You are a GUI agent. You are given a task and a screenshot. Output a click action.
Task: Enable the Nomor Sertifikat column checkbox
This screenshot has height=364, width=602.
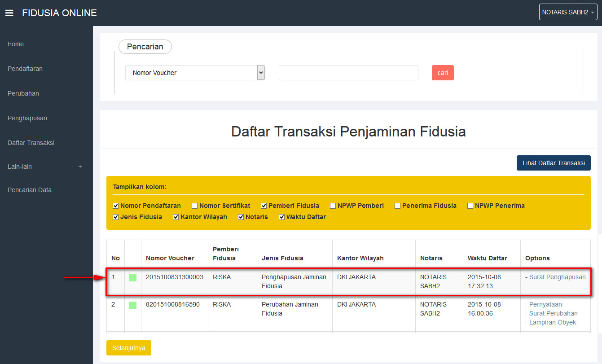[x=195, y=206]
